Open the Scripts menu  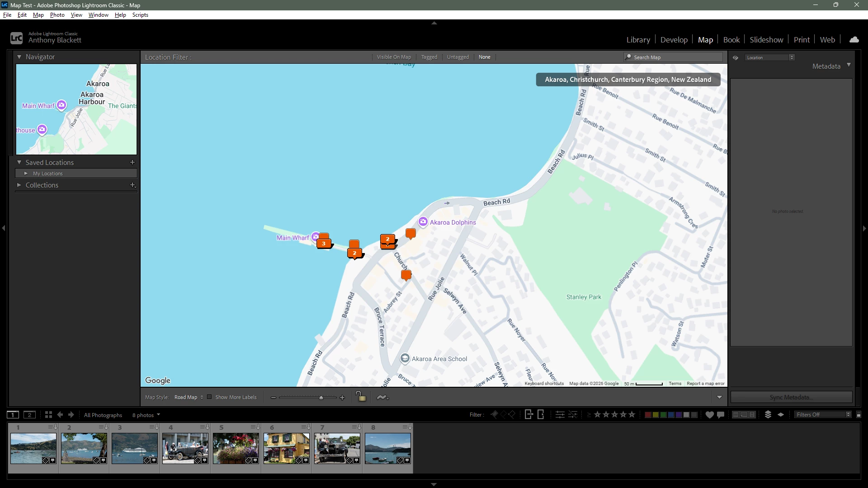pyautogui.click(x=140, y=15)
